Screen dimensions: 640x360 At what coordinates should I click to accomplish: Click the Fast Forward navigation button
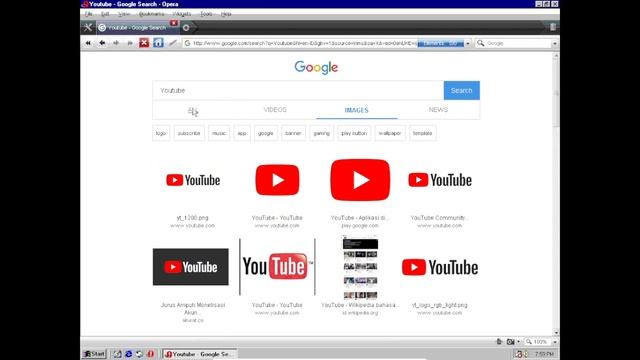pyautogui.click(x=130, y=43)
